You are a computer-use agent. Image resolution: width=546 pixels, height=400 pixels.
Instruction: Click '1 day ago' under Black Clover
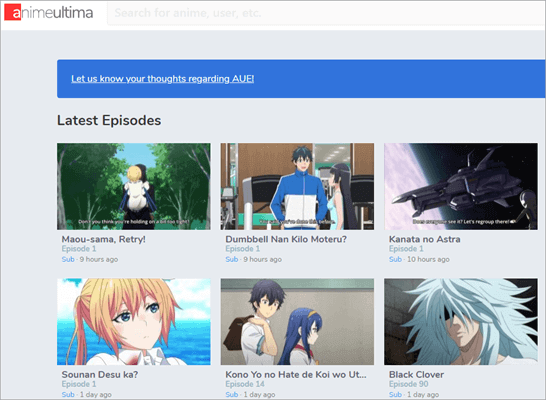(423, 394)
